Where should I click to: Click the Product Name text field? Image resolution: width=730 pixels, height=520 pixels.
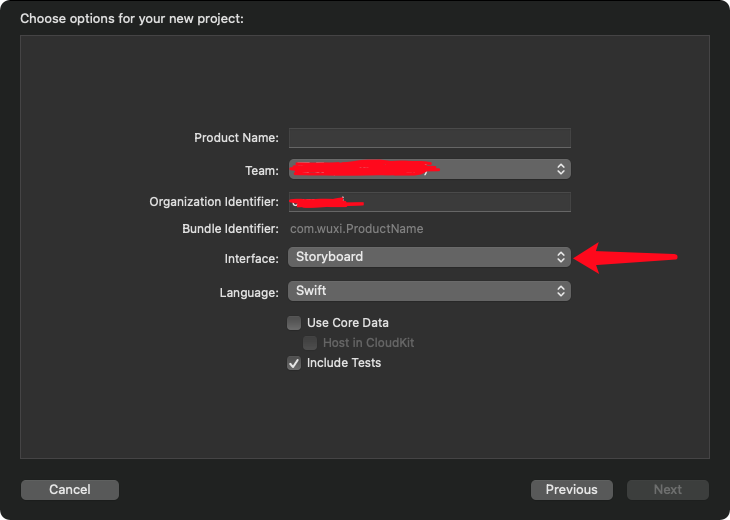click(x=429, y=138)
